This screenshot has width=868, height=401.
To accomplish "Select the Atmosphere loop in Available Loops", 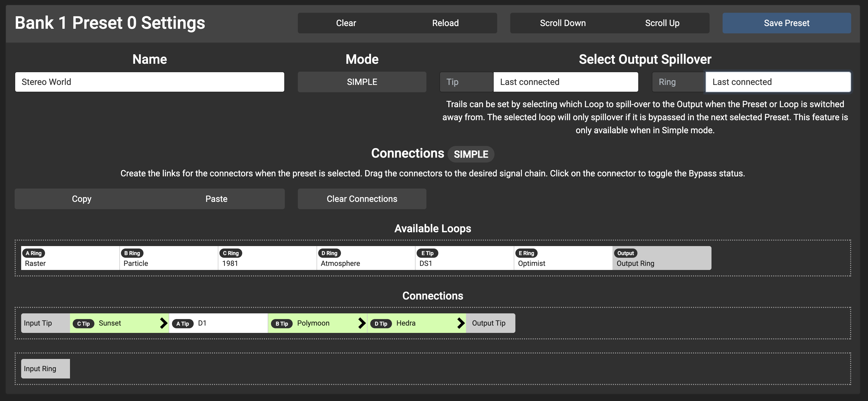I will 366,258.
